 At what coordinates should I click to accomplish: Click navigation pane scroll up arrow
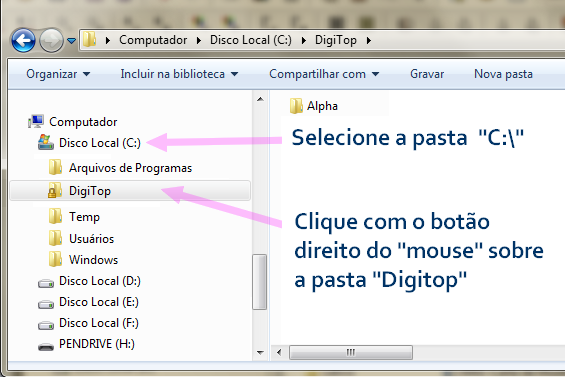click(x=260, y=99)
